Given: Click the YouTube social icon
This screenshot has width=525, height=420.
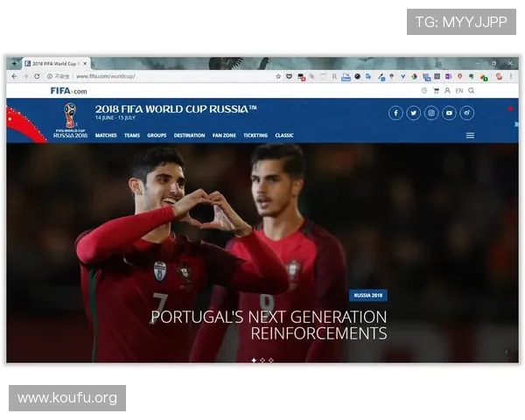Looking at the screenshot, I should pos(449,113).
